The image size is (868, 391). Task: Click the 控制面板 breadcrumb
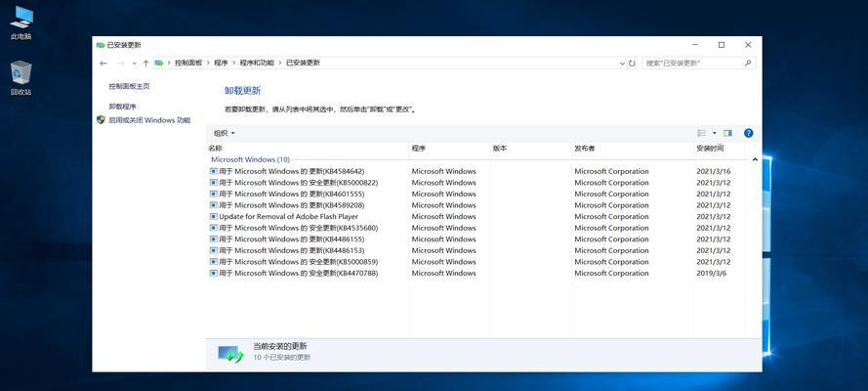coord(188,64)
